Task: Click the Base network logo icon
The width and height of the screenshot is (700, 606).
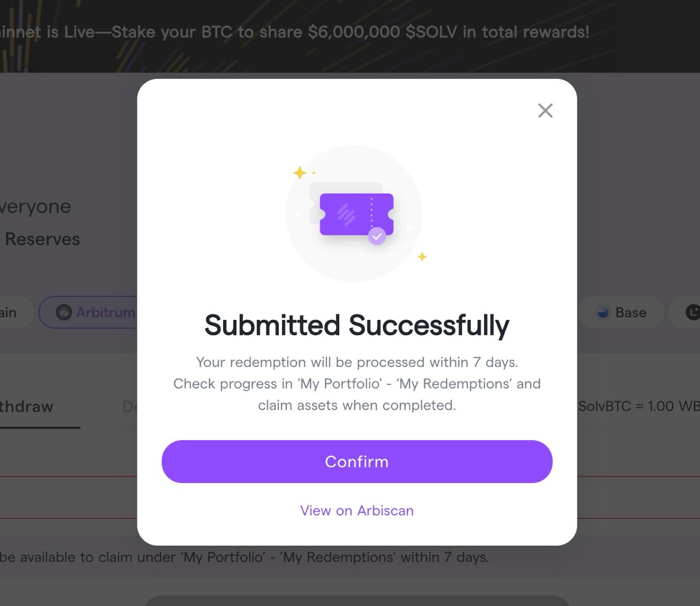Action: [603, 312]
